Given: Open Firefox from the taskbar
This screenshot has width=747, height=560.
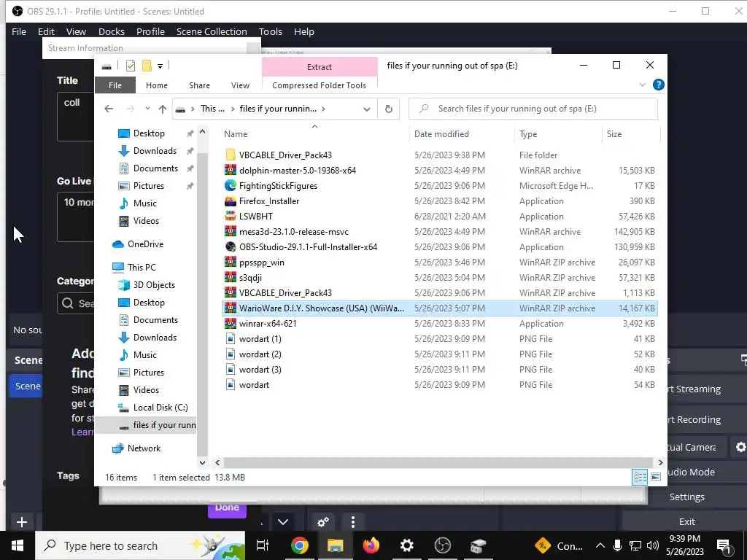Looking at the screenshot, I should coord(371,545).
